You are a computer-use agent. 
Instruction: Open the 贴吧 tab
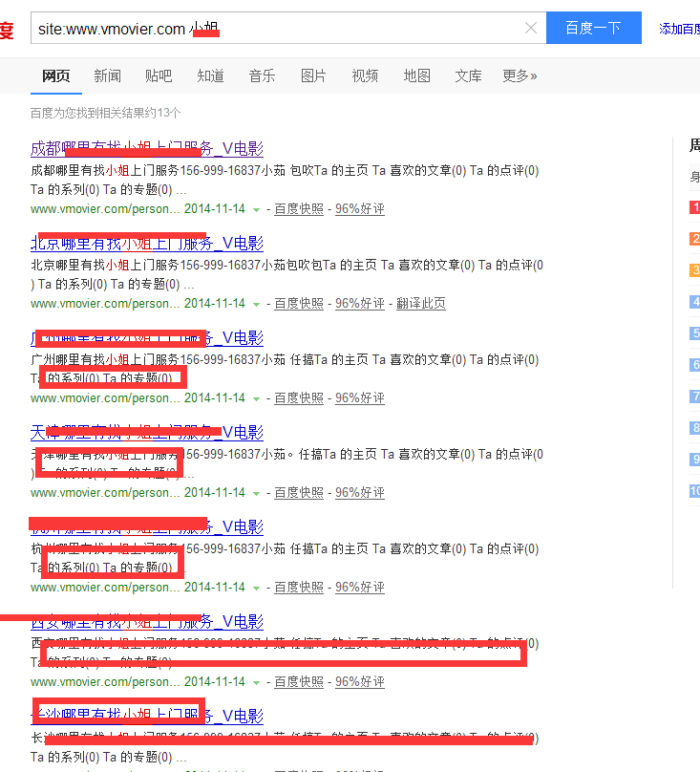click(159, 75)
